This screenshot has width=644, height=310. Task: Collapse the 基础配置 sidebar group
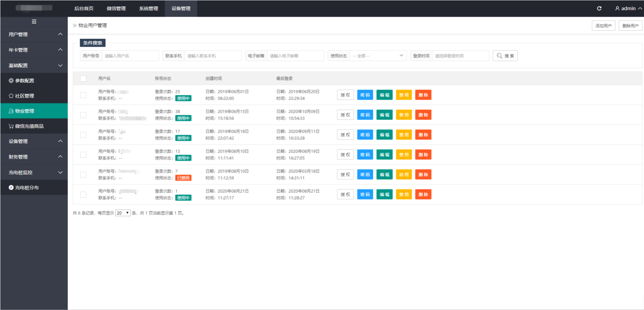pyautogui.click(x=34, y=65)
